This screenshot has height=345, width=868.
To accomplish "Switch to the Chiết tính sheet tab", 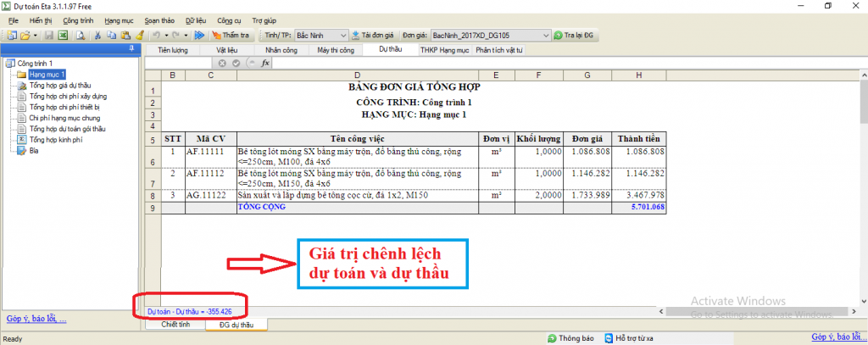I will pos(174,325).
